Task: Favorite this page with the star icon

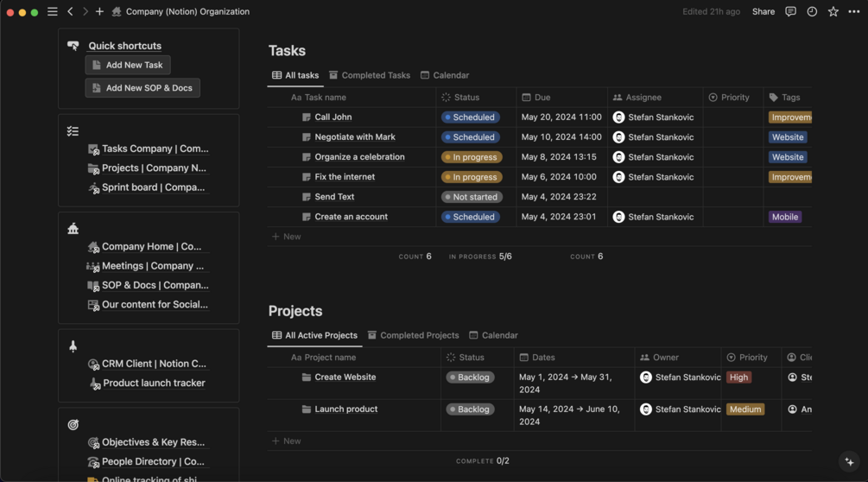Action: click(833, 12)
